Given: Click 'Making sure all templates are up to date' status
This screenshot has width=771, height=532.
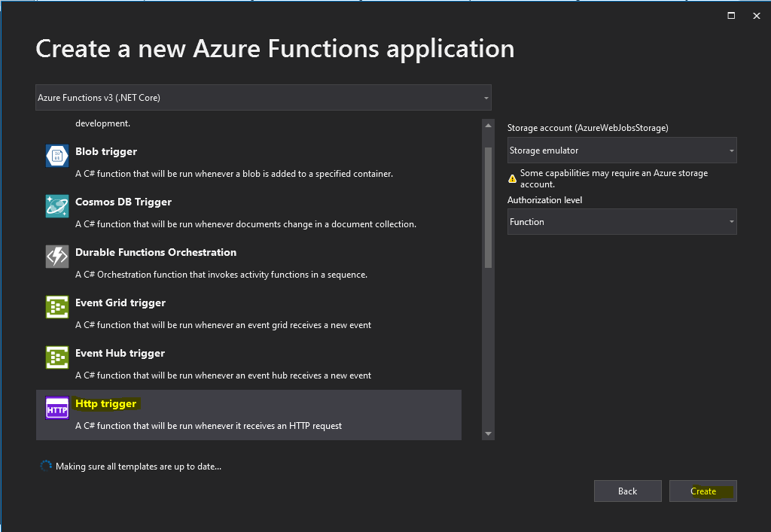Looking at the screenshot, I should point(139,467).
